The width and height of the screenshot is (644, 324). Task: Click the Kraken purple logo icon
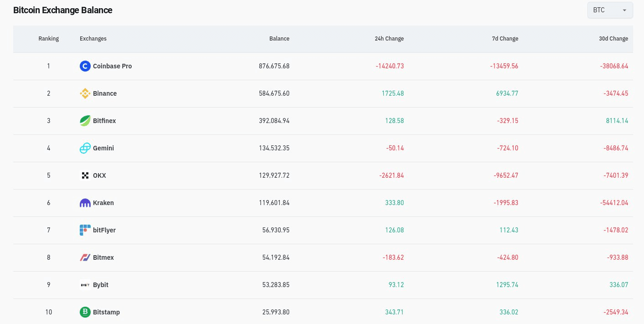tap(85, 203)
